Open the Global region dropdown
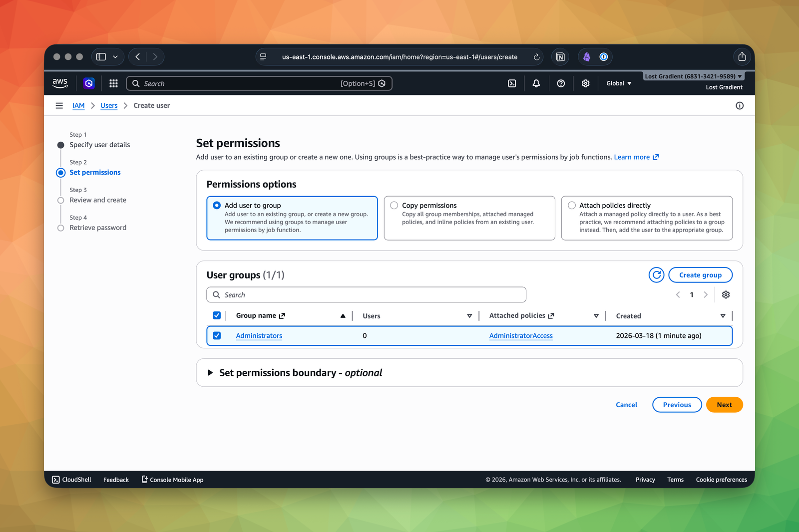This screenshot has height=532, width=799. 618,83
